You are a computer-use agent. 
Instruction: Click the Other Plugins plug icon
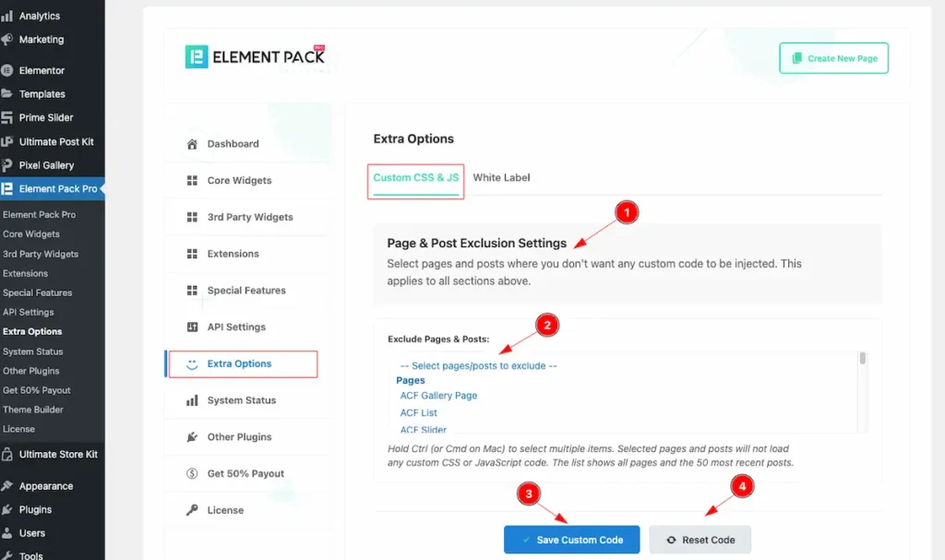pos(192,437)
